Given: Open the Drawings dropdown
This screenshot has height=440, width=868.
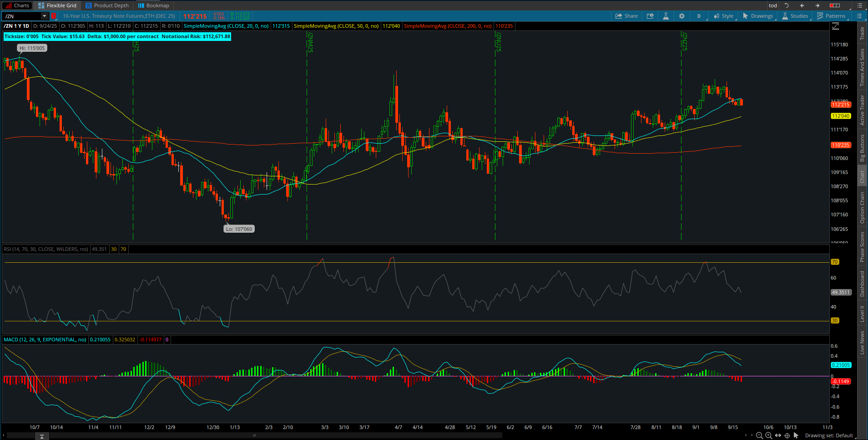Looking at the screenshot, I should [758, 16].
